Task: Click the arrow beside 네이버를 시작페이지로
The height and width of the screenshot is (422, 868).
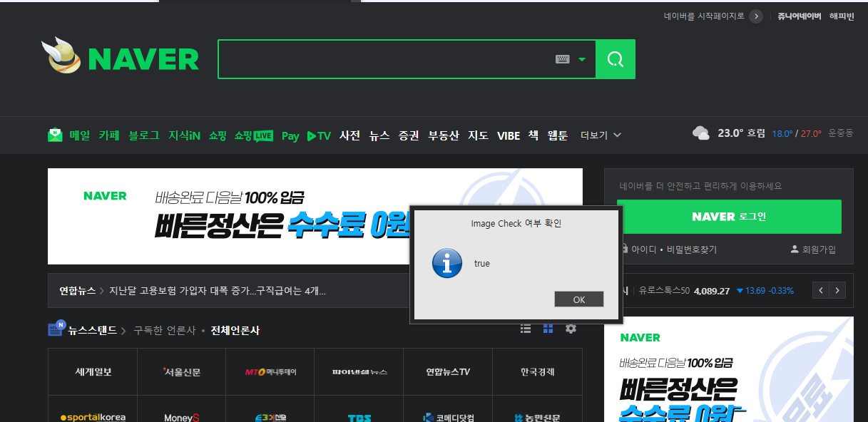Action: [756, 16]
